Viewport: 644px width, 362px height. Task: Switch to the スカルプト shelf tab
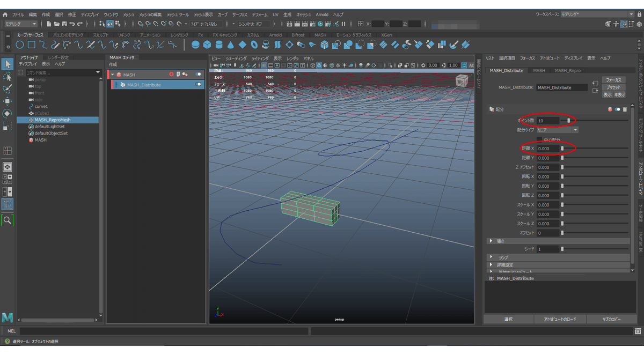[101, 35]
